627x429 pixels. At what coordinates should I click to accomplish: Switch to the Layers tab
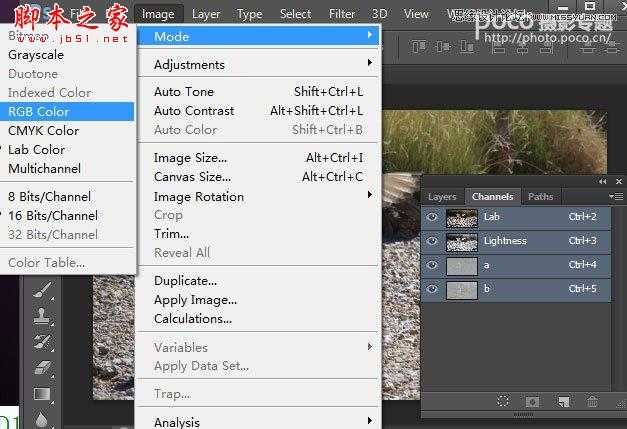[442, 197]
